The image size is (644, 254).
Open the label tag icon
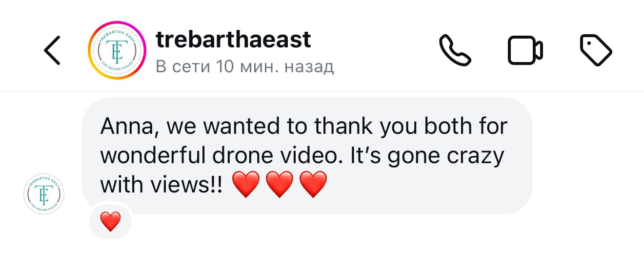(x=596, y=50)
